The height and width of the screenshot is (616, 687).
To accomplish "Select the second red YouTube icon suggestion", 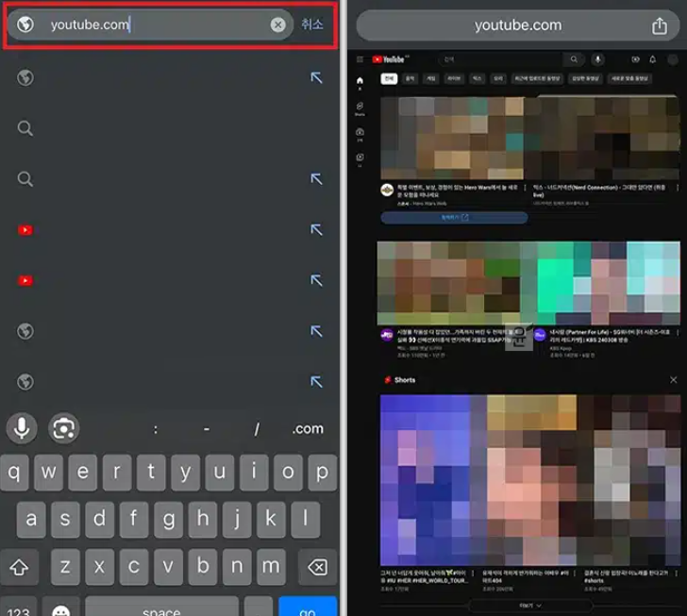I will [x=25, y=280].
